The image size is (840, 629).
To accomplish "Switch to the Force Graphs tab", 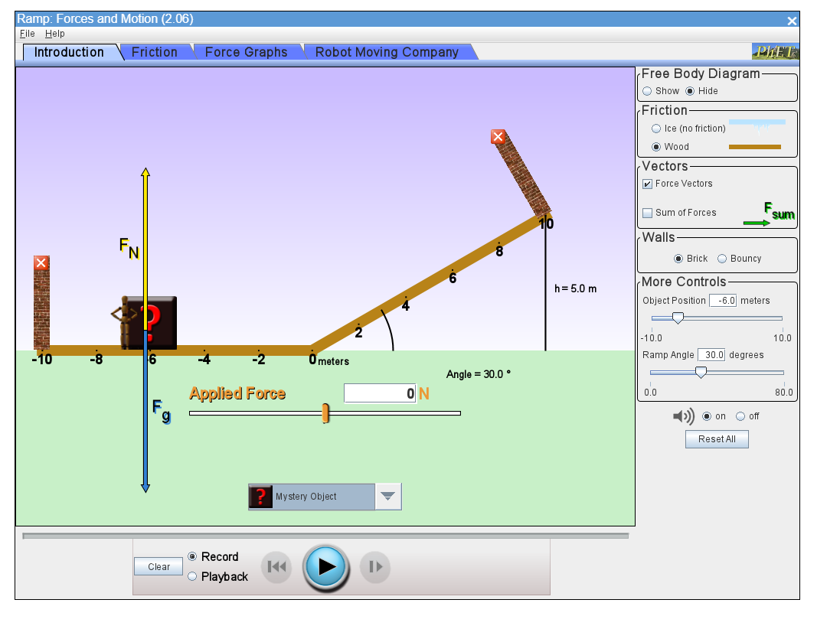I will click(247, 52).
